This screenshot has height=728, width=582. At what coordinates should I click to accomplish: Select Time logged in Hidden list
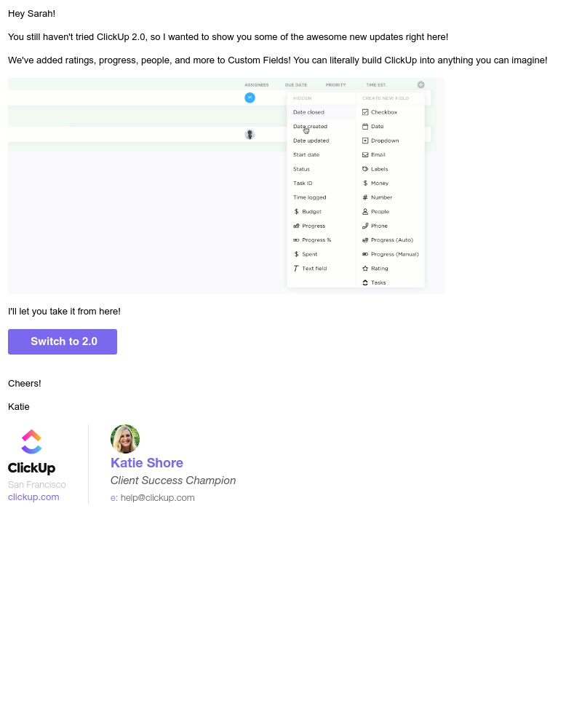[x=310, y=197]
